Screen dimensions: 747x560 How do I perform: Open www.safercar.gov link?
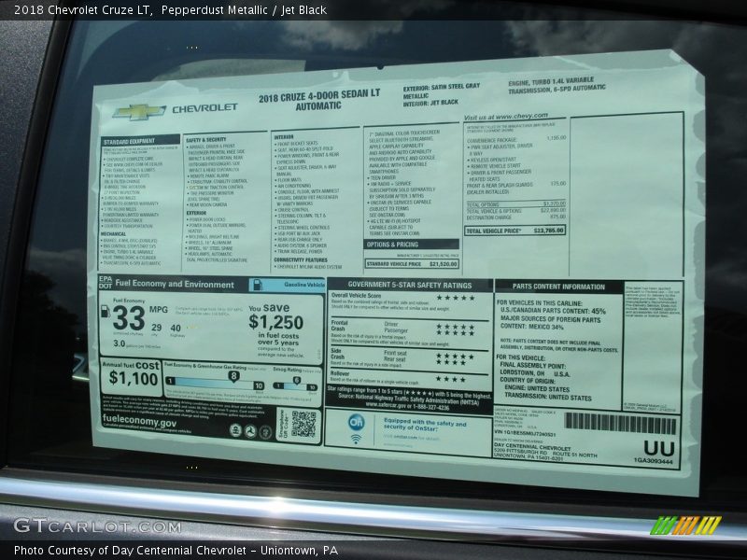click(385, 407)
